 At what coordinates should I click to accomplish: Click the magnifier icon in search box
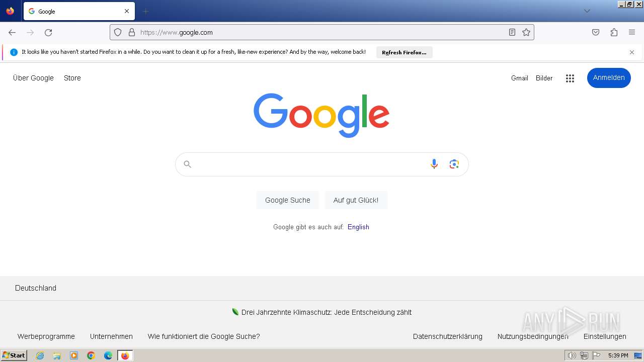click(188, 164)
